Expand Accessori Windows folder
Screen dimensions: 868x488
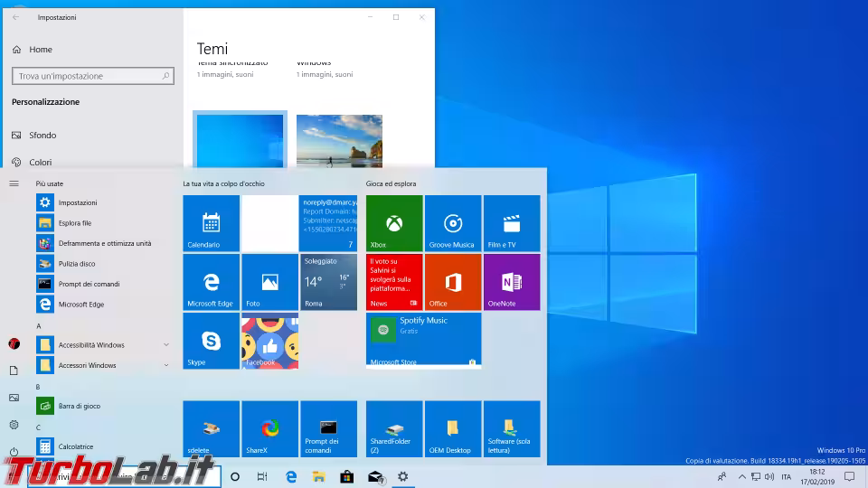[x=103, y=365]
